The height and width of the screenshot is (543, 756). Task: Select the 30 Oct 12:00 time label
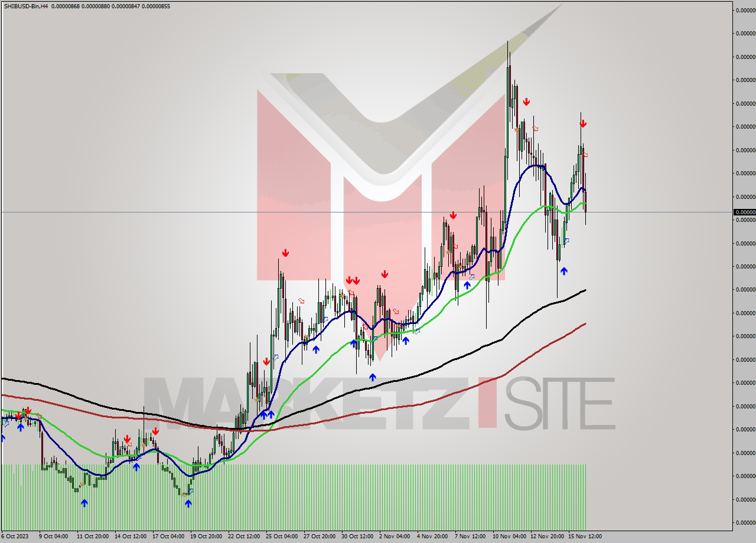click(x=356, y=537)
